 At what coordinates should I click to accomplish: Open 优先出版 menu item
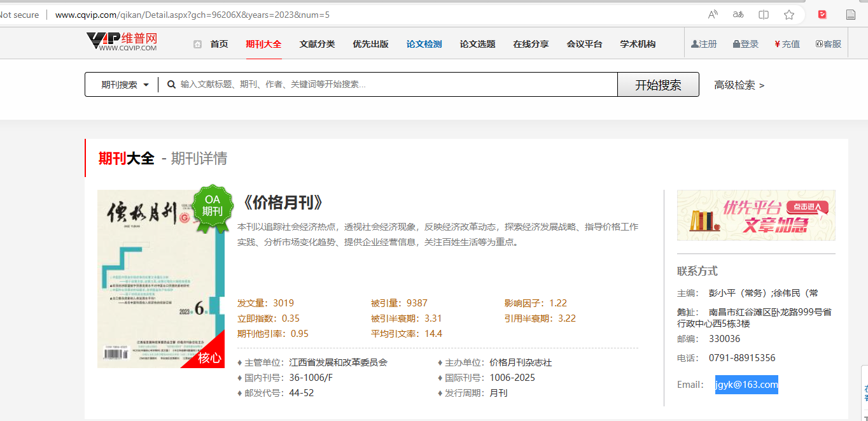click(370, 45)
